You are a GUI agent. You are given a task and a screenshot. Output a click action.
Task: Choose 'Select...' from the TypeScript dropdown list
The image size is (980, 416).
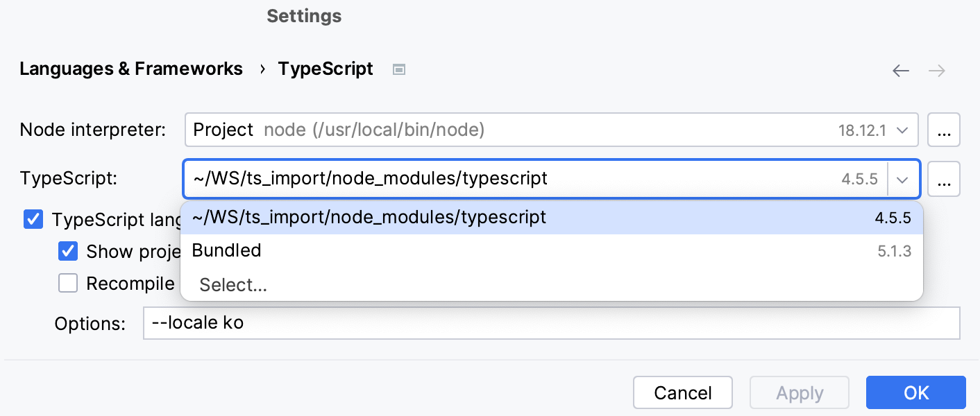[x=233, y=284]
